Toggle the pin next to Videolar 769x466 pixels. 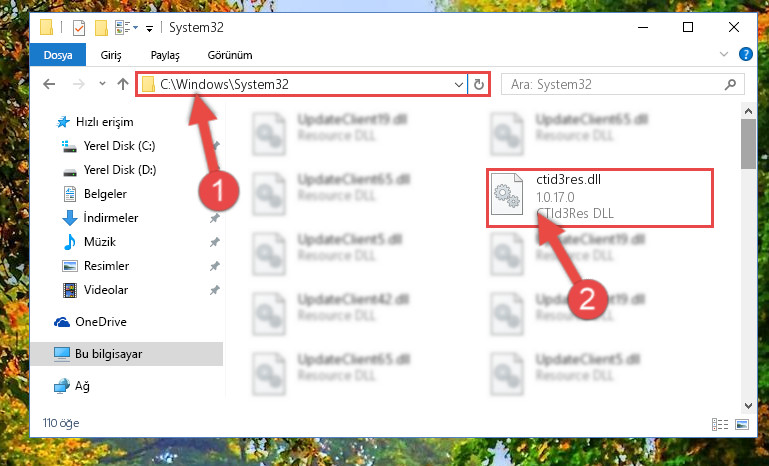click(x=214, y=290)
